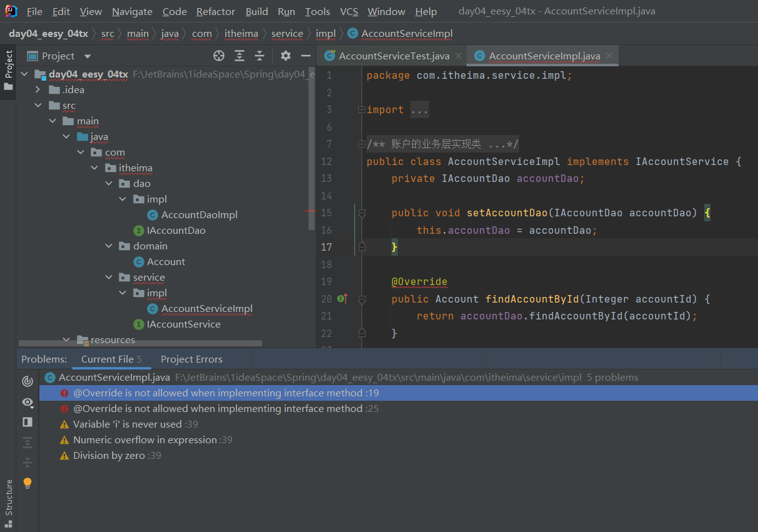Collapse the src folder

pos(38,105)
